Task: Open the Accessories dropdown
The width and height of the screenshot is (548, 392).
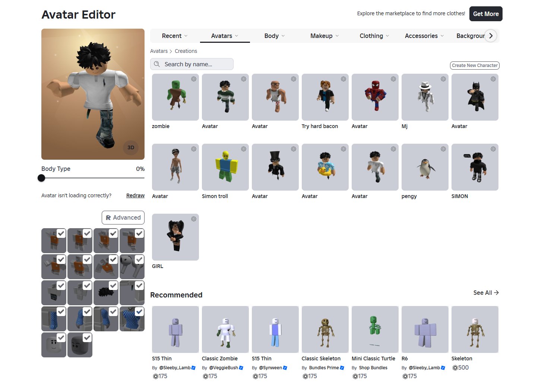Action: pos(424,36)
